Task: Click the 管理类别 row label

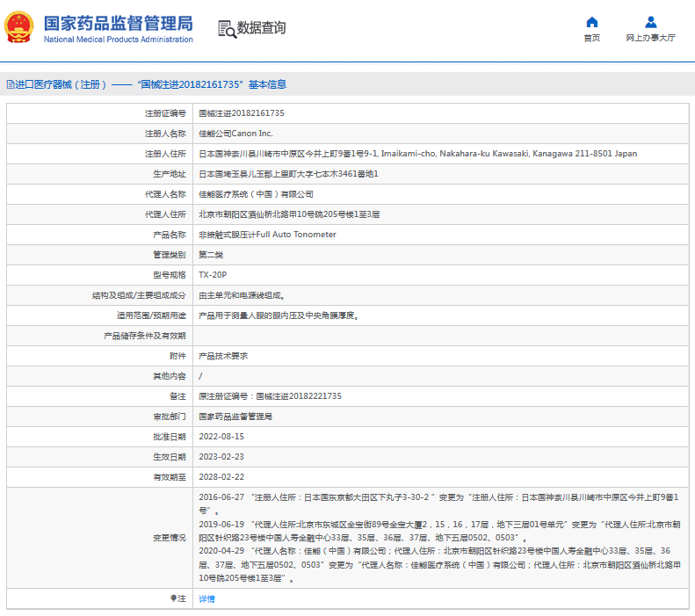Action: click(170, 255)
